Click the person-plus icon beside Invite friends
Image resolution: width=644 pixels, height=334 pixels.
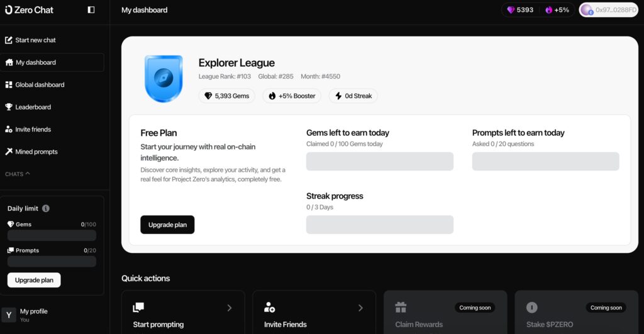click(9, 129)
